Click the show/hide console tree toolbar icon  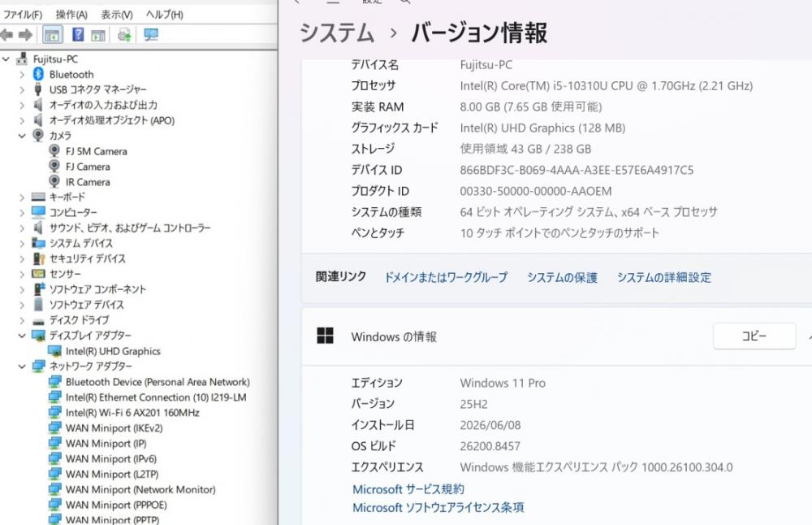pyautogui.click(x=52, y=35)
